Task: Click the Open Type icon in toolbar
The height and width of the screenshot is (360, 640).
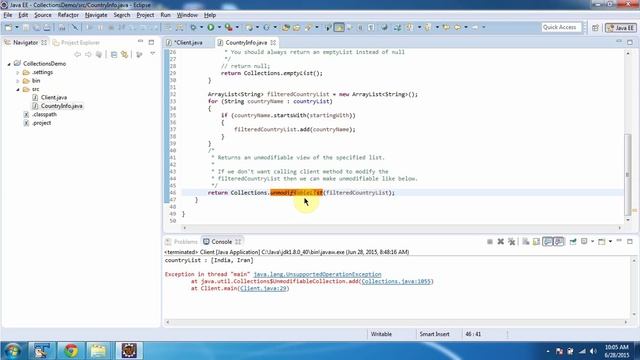Action: (286, 27)
